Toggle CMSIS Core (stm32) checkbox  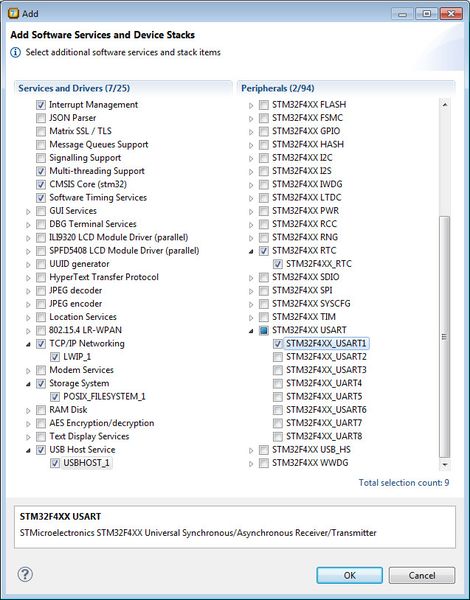tap(41, 184)
